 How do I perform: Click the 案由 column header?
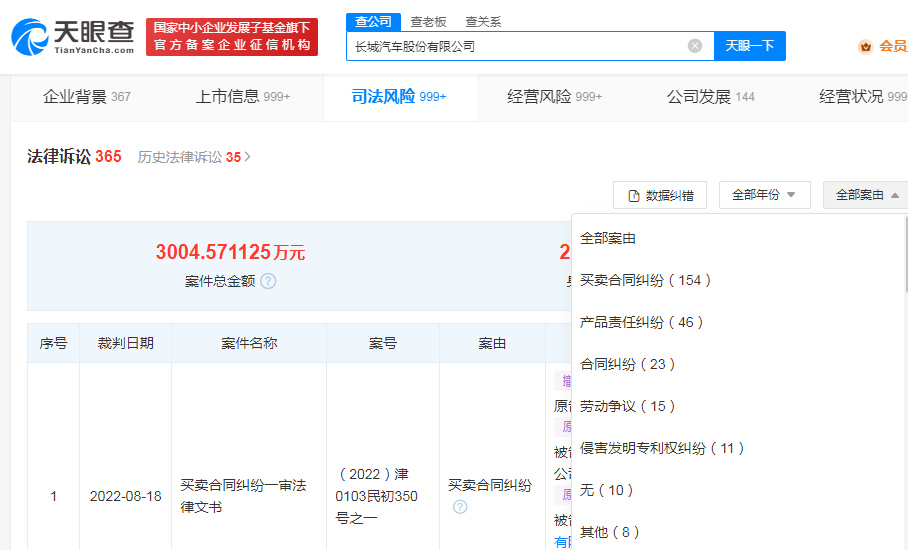(492, 343)
